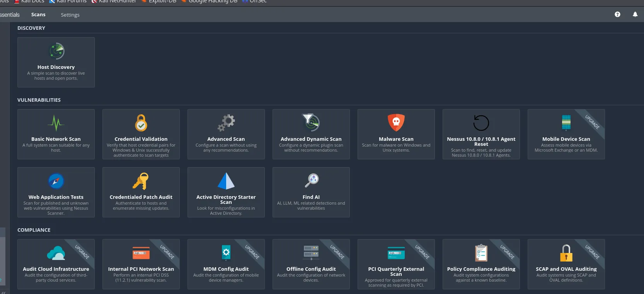Select Nessus 10.8.0 / 10.8.1 Agent Reset template
Screen dimensions: 644x294
click(481, 134)
